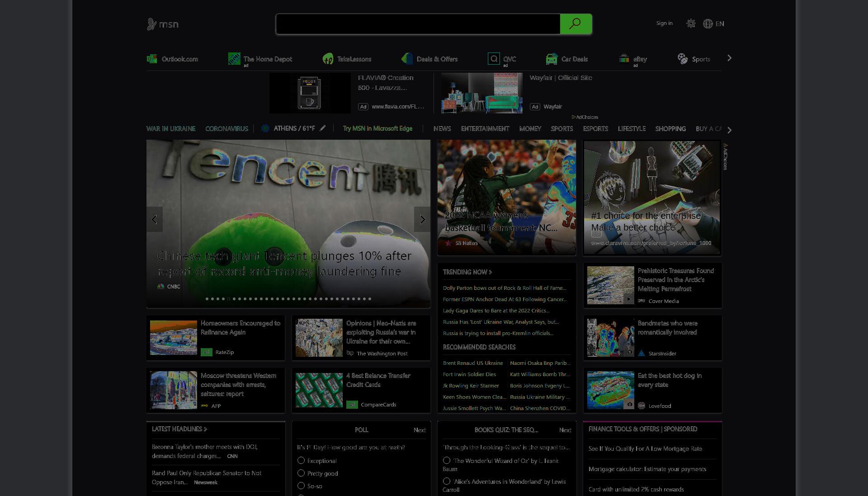This screenshot has width=868, height=496.
Task: Open eBay shortcut icon
Action: coord(624,59)
